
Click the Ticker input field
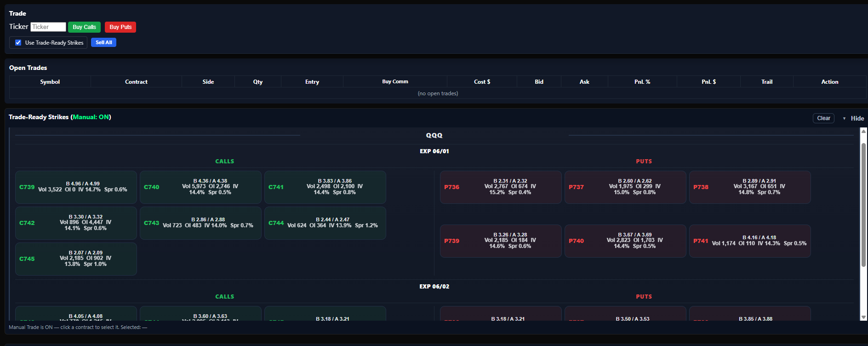point(48,27)
